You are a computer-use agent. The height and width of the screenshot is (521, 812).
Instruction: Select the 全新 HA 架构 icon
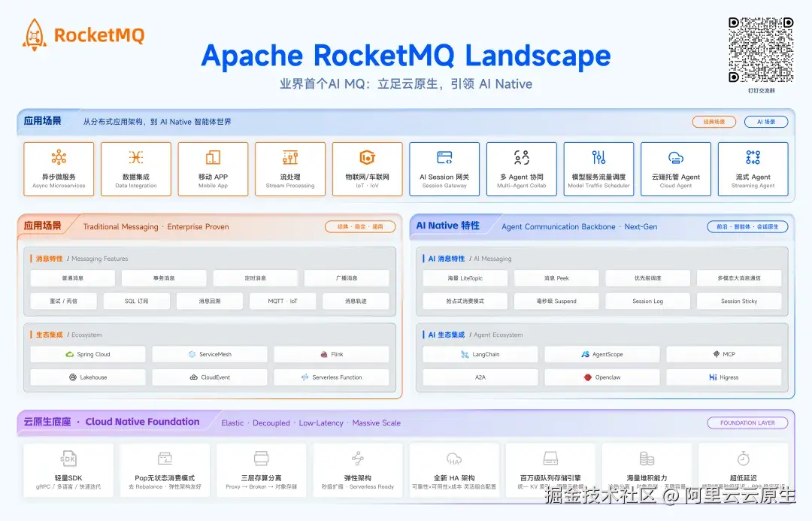[453, 459]
